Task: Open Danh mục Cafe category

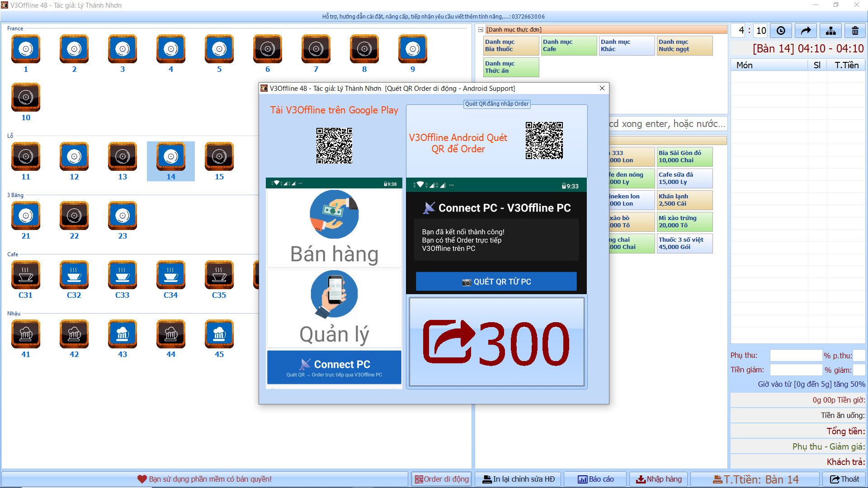Action: pos(569,46)
